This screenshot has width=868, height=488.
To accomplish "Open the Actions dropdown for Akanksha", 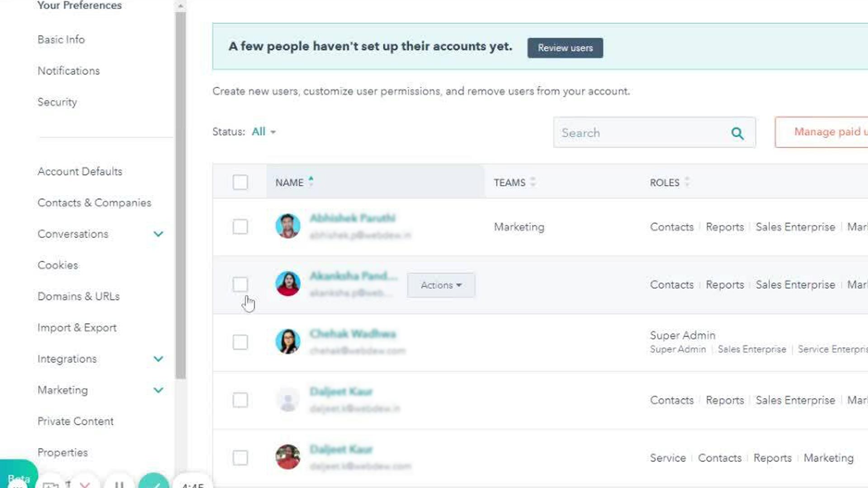I will [440, 285].
